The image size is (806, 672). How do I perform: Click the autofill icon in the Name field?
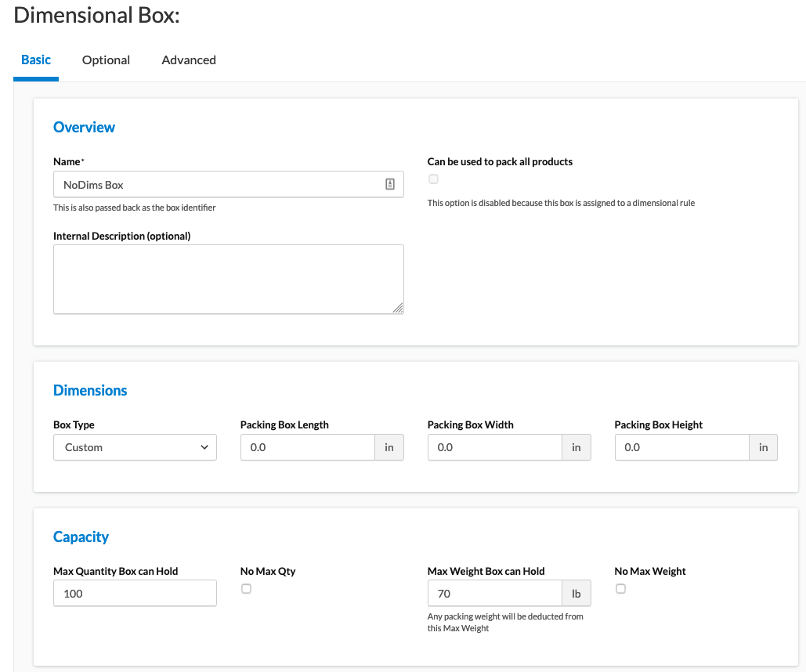tap(389, 185)
